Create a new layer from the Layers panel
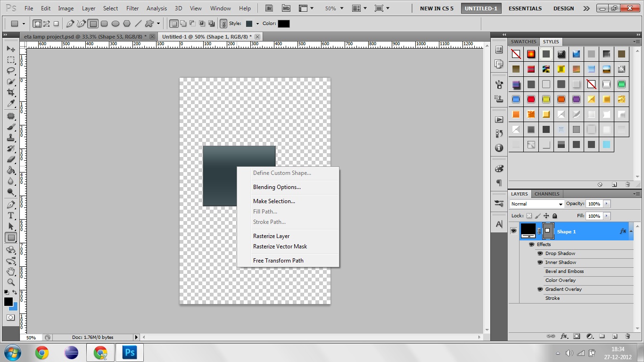Image resolution: width=644 pixels, height=362 pixels. point(615,337)
